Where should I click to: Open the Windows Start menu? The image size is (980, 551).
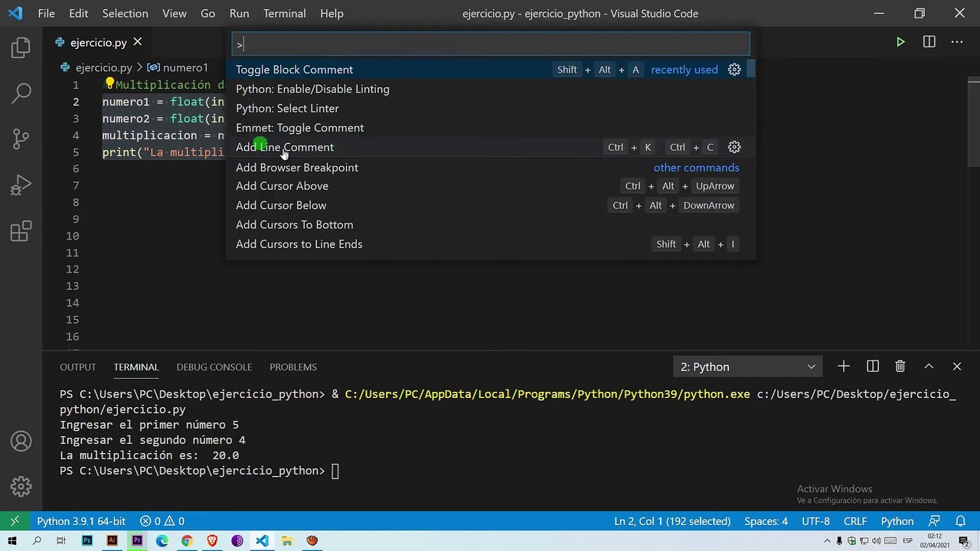point(12,541)
